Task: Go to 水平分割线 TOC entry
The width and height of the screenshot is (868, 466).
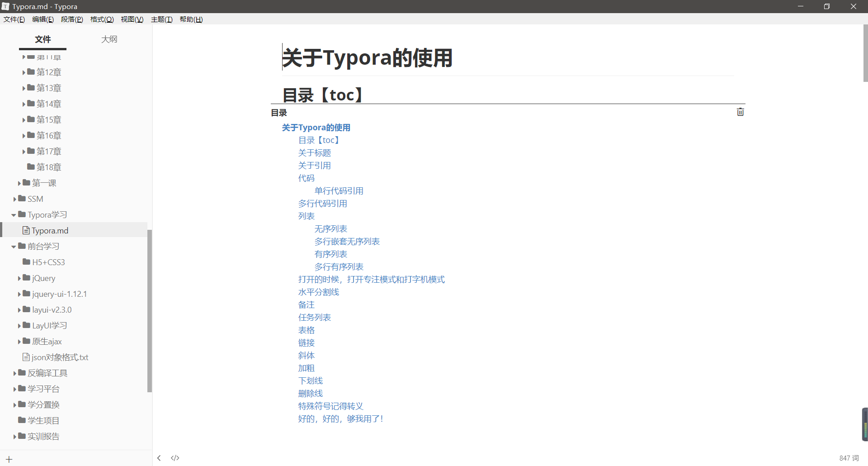Action: click(319, 292)
